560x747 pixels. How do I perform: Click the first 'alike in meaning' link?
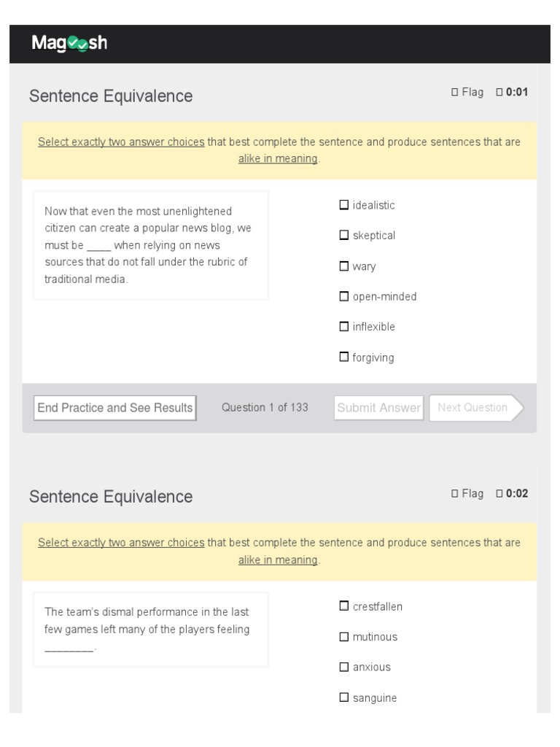(278, 159)
